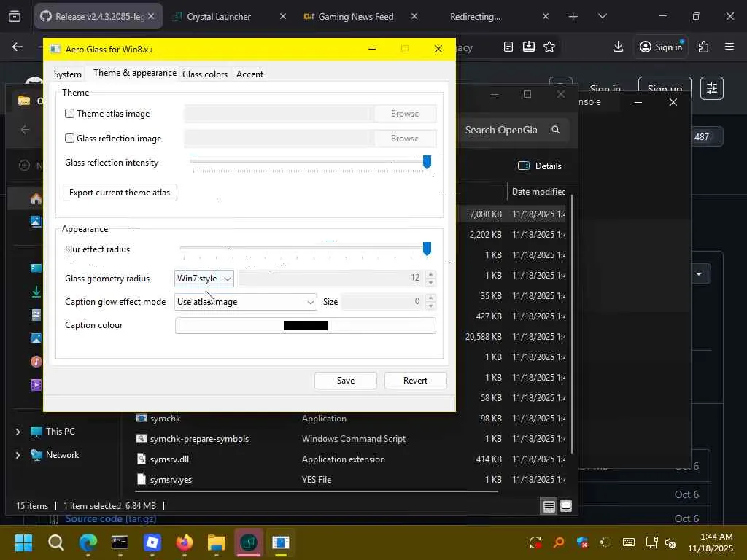Viewport: 747px width, 560px height.
Task: Select the symchk-prepare-symbols script file
Action: coord(199,438)
